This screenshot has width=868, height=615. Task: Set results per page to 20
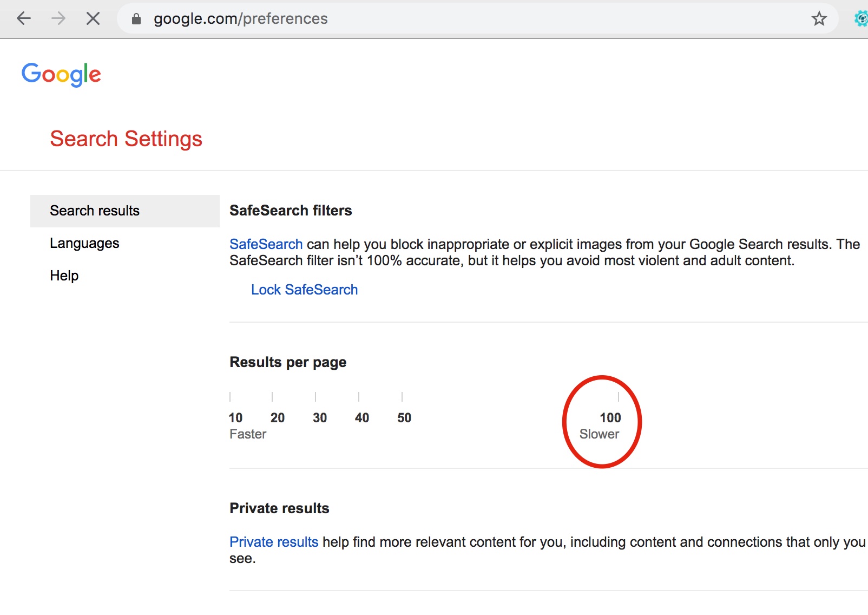(x=278, y=417)
